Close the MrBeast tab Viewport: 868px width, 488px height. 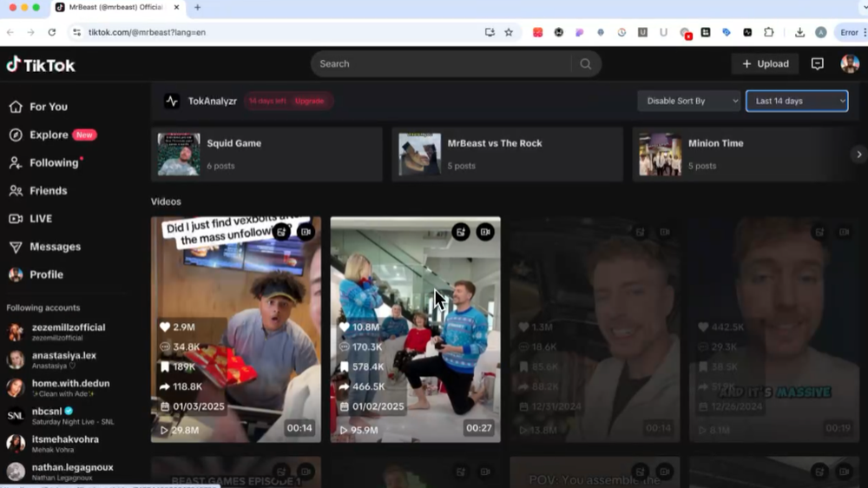click(176, 8)
